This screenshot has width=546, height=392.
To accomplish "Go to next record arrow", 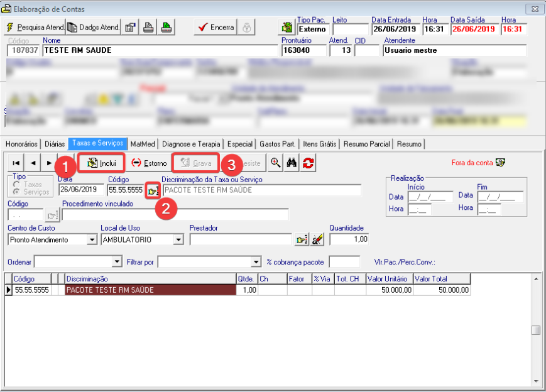I will pyautogui.click(x=49, y=163).
